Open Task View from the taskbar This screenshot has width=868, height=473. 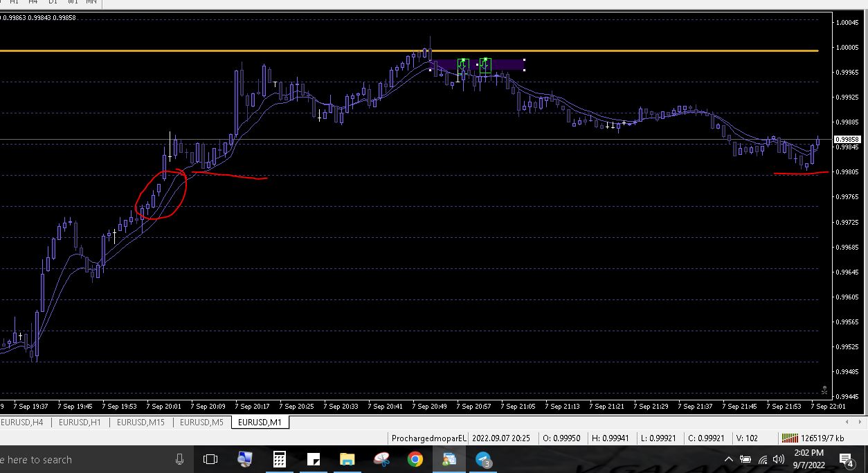click(x=210, y=459)
